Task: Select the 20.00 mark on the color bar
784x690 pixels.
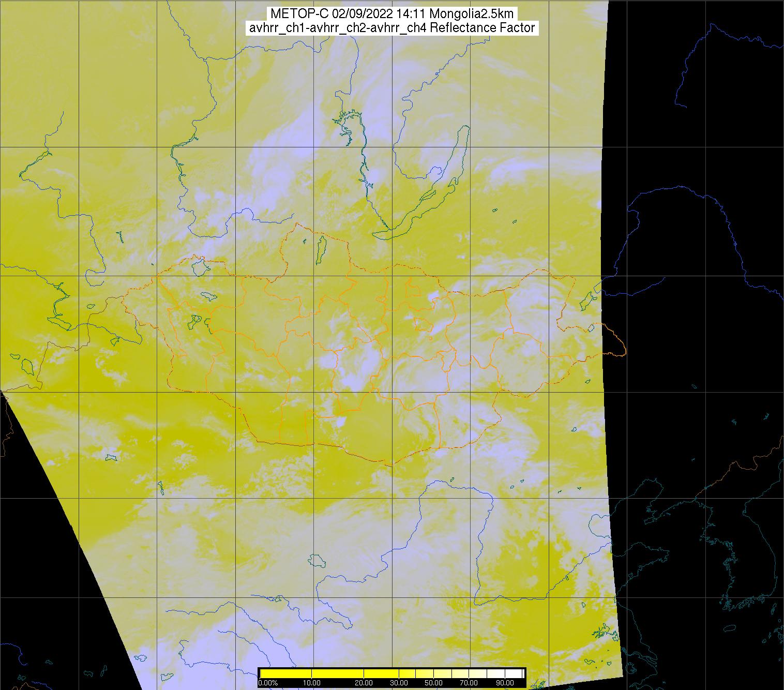Action: (x=365, y=683)
